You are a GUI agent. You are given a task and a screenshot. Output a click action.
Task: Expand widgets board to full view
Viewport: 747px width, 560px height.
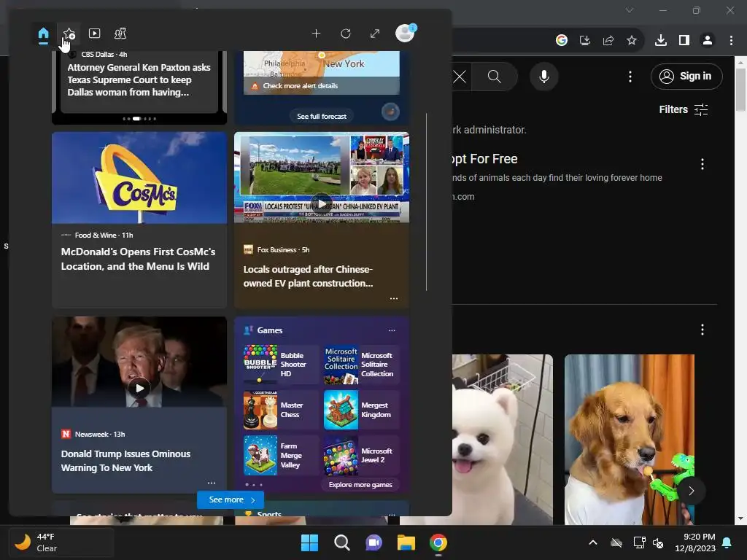(376, 34)
